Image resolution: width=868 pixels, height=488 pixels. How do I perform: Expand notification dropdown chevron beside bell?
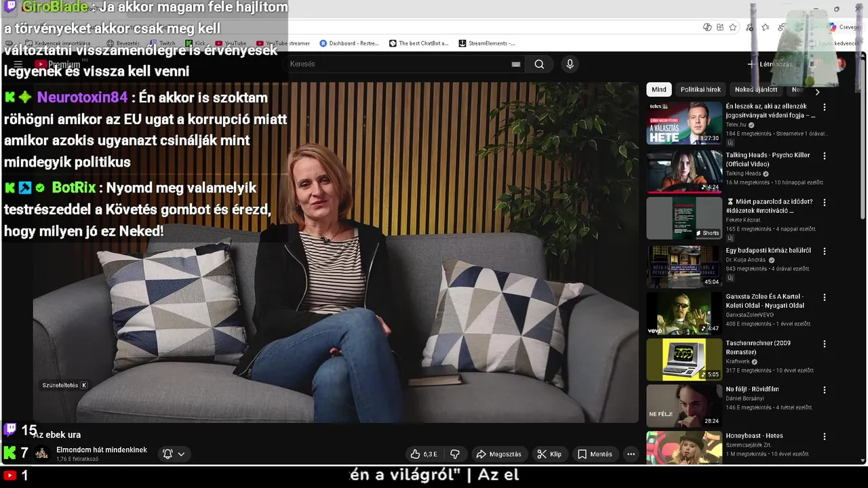click(181, 454)
